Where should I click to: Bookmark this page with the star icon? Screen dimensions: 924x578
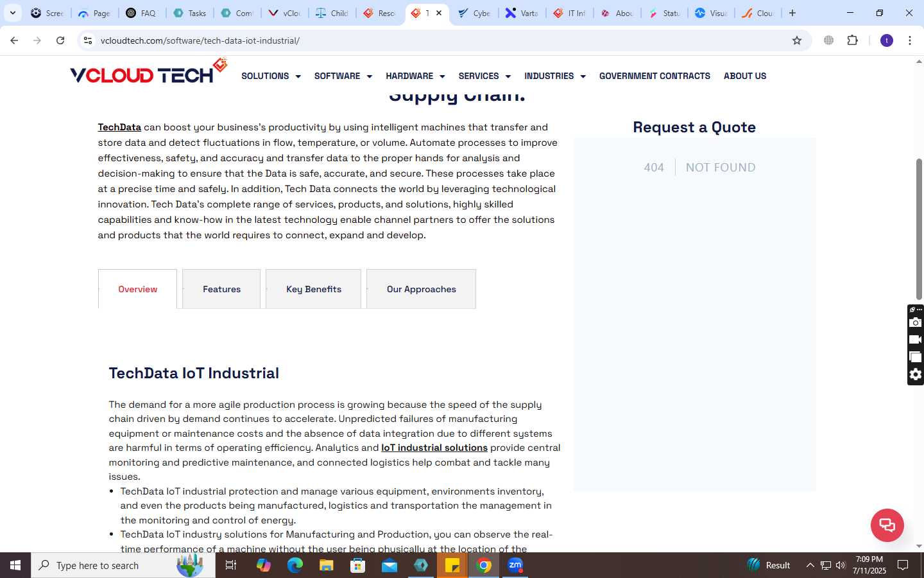tap(797, 40)
